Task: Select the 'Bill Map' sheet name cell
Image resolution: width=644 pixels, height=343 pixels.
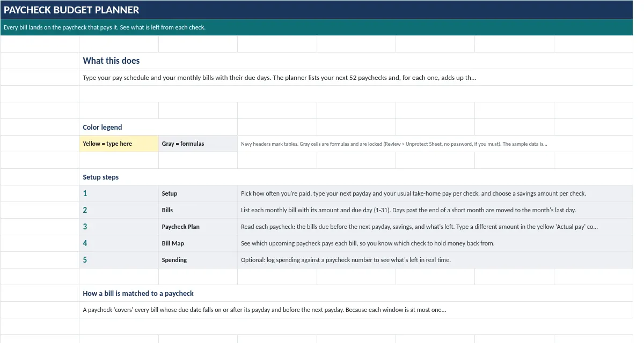Action: [x=198, y=243]
